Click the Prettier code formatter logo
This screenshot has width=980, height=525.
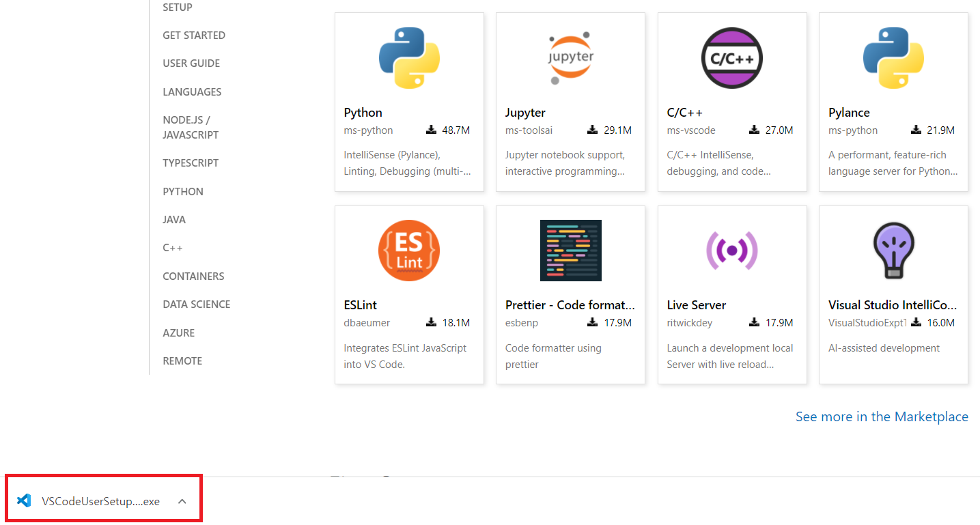(571, 251)
